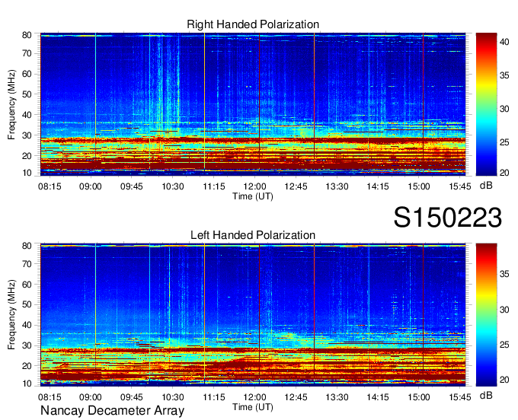The height and width of the screenshot is (420, 518).
Task: Click the Right Handed plot color bar
Action: coord(486,104)
